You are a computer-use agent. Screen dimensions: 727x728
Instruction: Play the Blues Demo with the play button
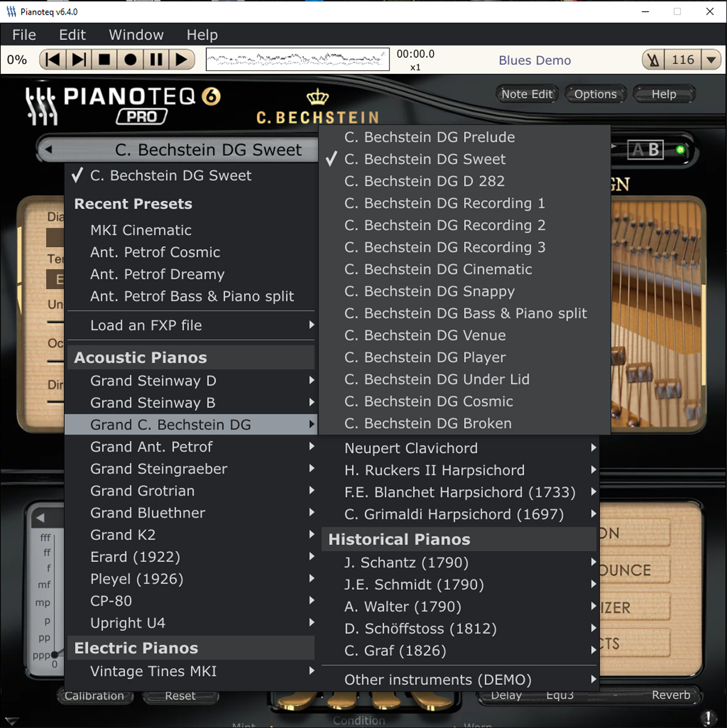coord(182,59)
